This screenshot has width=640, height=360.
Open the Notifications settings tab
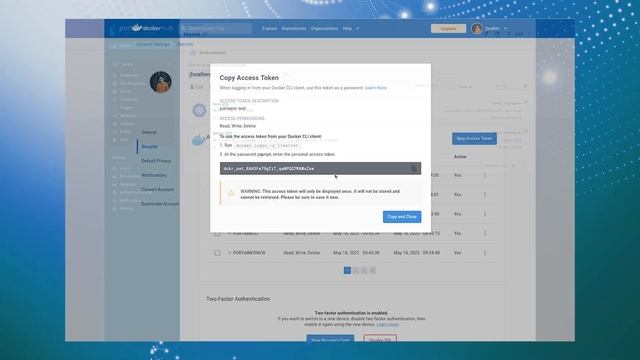point(154,175)
